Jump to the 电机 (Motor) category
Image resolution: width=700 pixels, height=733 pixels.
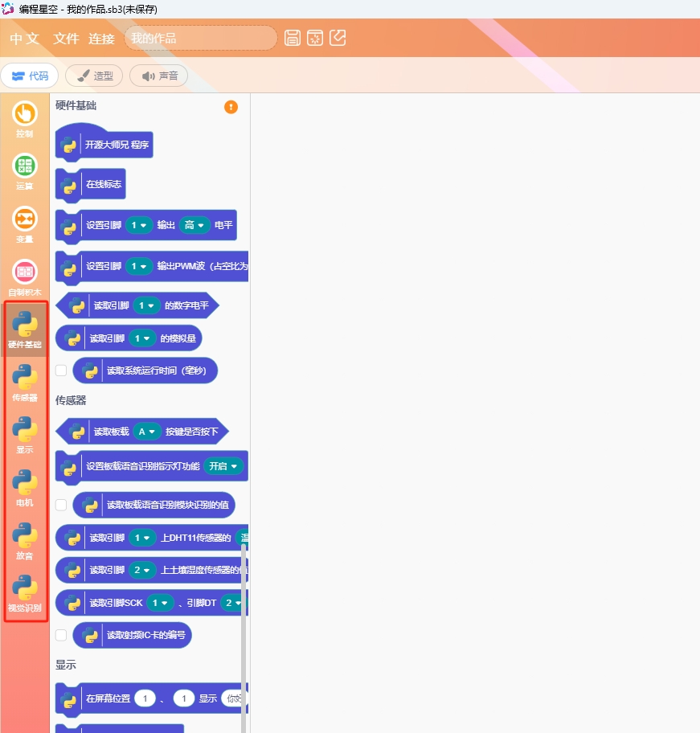24,488
